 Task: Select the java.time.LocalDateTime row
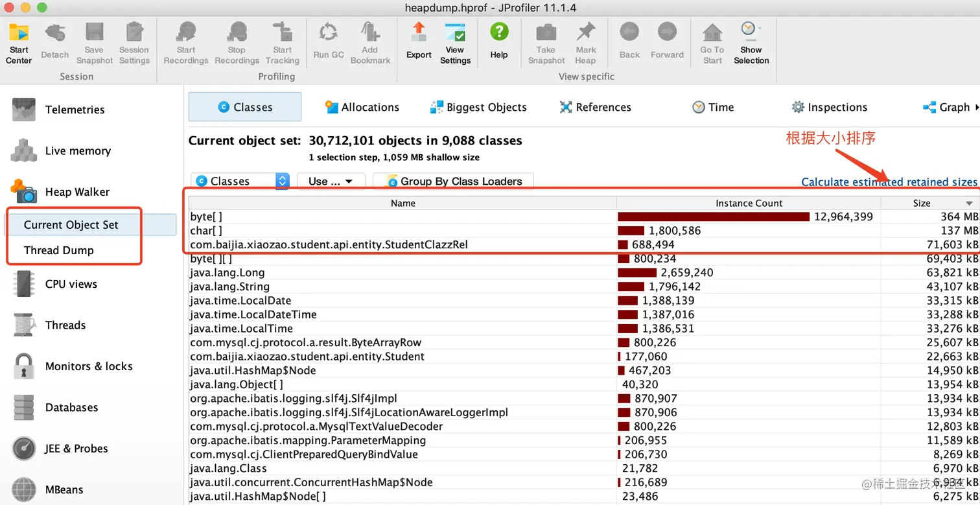point(584,314)
